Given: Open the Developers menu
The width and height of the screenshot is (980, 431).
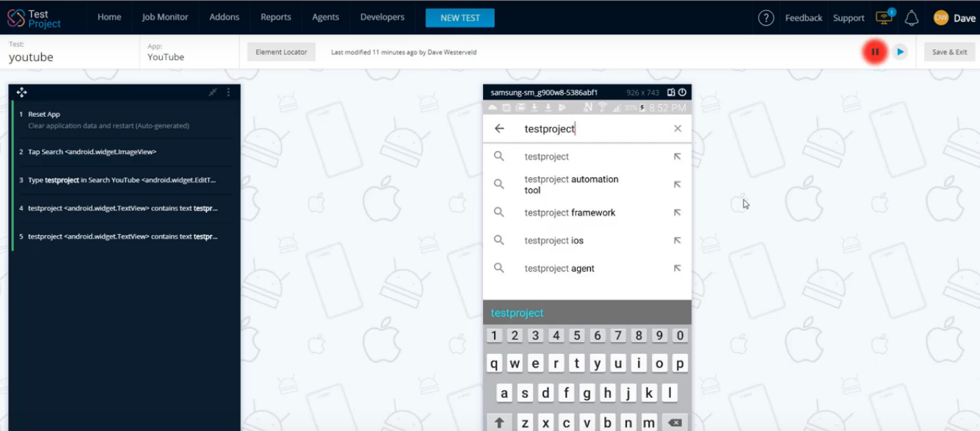Looking at the screenshot, I should (x=382, y=17).
